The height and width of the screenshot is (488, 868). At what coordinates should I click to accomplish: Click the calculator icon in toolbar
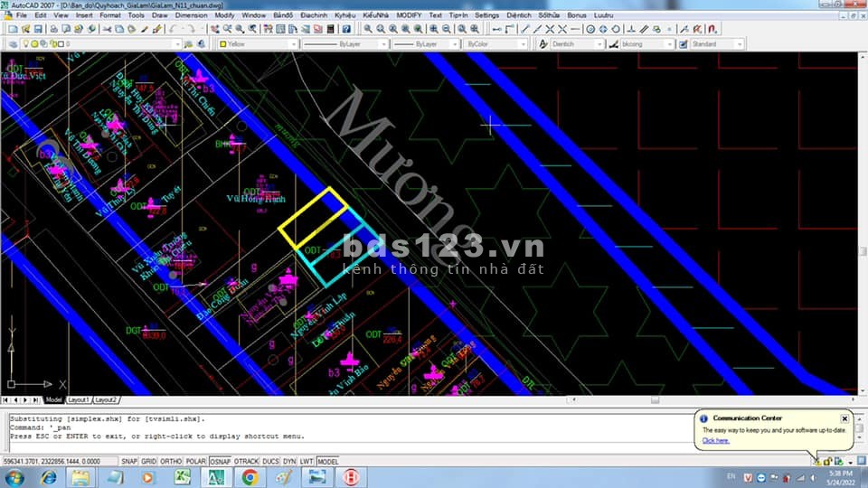point(331,29)
